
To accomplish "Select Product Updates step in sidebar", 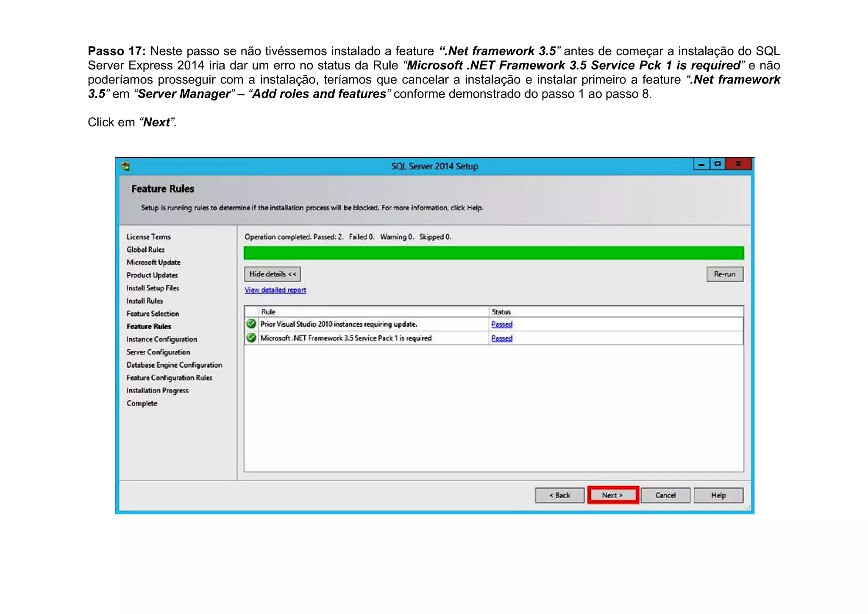I will (x=152, y=275).
